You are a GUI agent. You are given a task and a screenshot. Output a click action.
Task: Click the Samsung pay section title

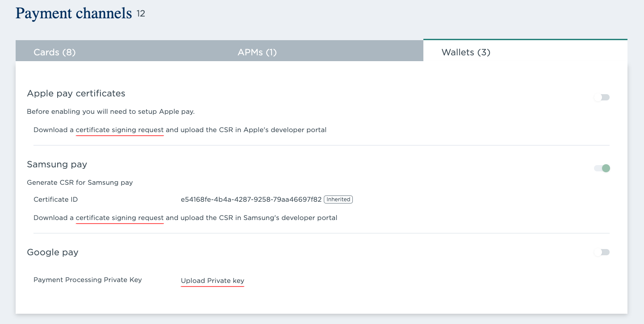tap(57, 164)
